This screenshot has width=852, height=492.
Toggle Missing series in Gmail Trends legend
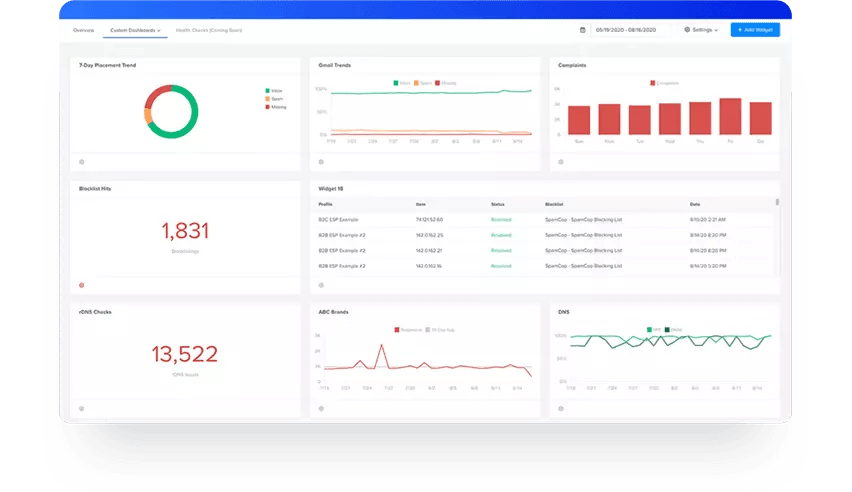tap(446, 83)
